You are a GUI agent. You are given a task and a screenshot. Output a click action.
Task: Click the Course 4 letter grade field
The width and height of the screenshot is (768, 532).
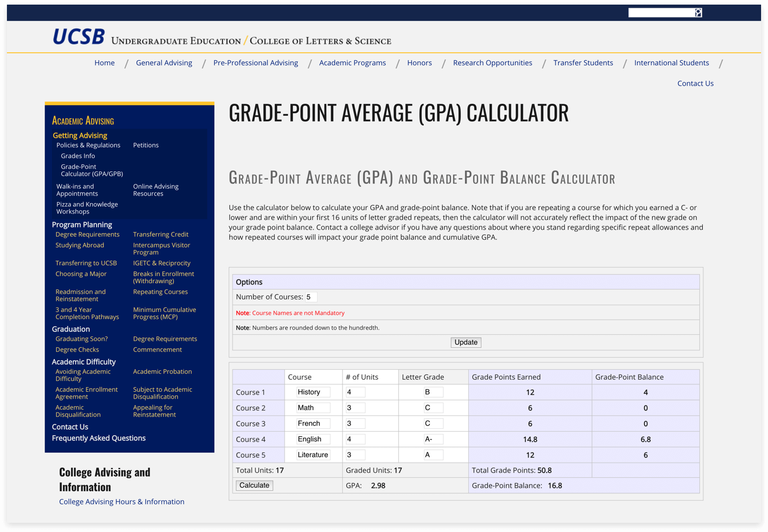pos(433,439)
